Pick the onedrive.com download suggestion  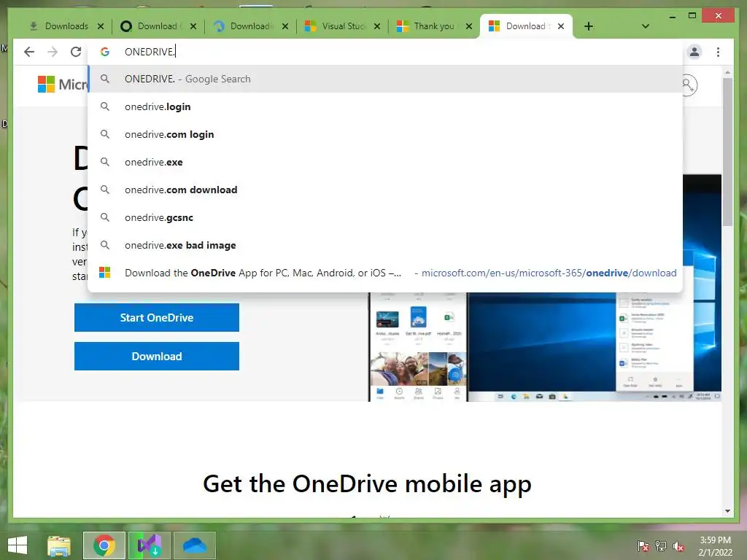coord(385,190)
